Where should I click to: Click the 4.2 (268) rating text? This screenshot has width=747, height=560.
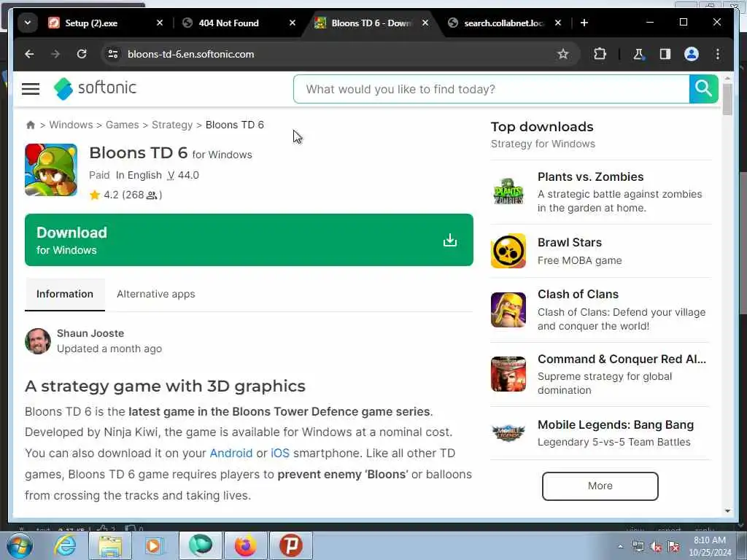point(133,195)
